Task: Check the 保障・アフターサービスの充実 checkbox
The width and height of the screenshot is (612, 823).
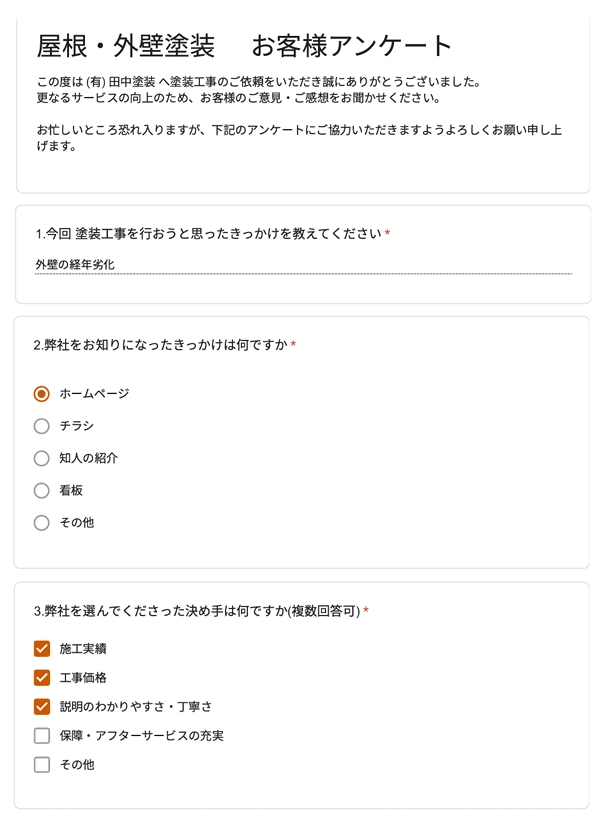Action: coord(42,736)
